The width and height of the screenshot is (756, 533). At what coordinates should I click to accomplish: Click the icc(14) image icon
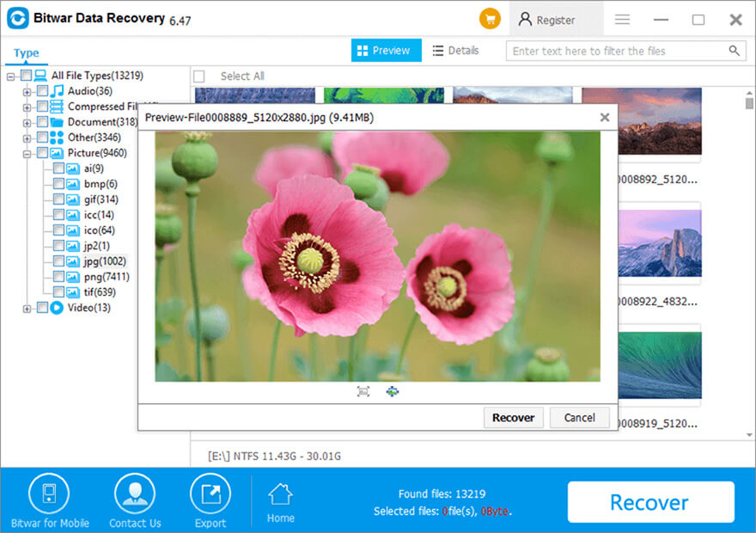click(73, 215)
